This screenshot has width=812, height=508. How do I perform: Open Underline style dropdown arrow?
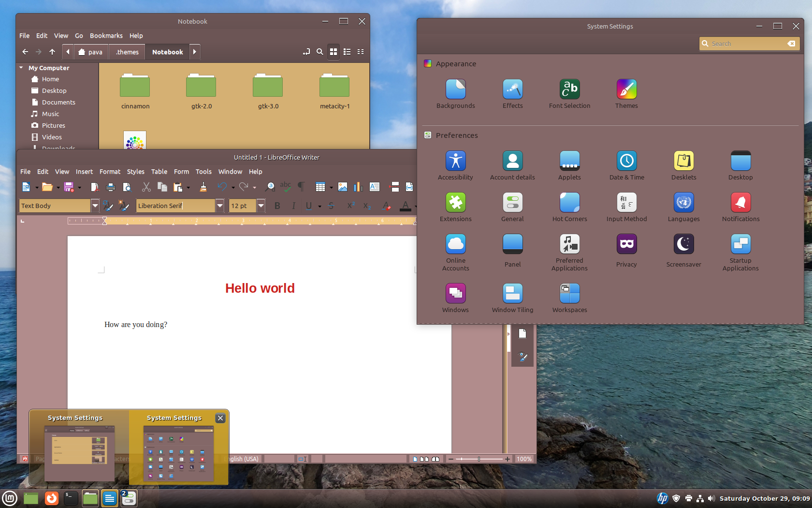(x=319, y=207)
